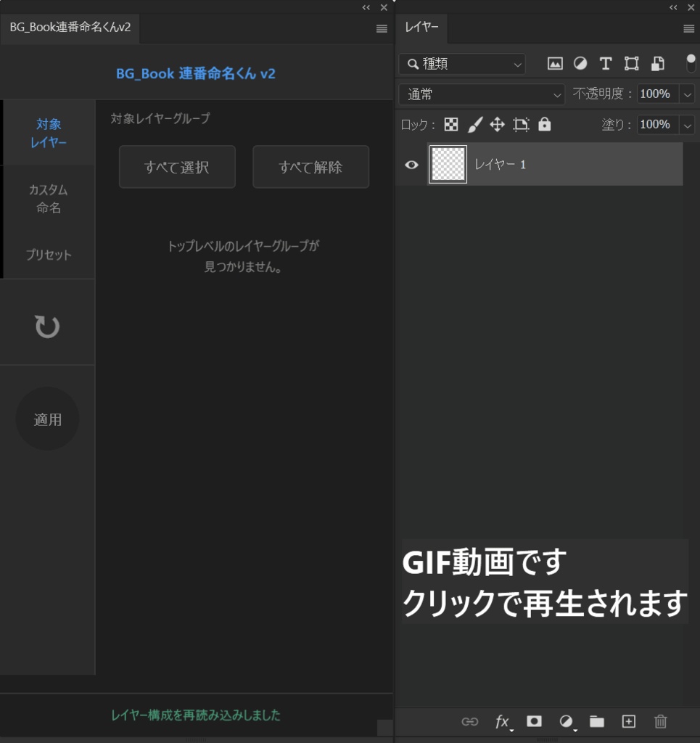Collapse the レイヤー panel with double chevron
This screenshot has height=743, width=700.
tap(673, 7)
